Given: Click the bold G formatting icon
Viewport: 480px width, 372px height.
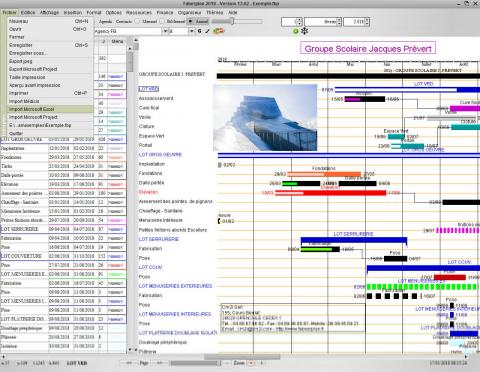Looking at the screenshot, I should coord(199,31).
